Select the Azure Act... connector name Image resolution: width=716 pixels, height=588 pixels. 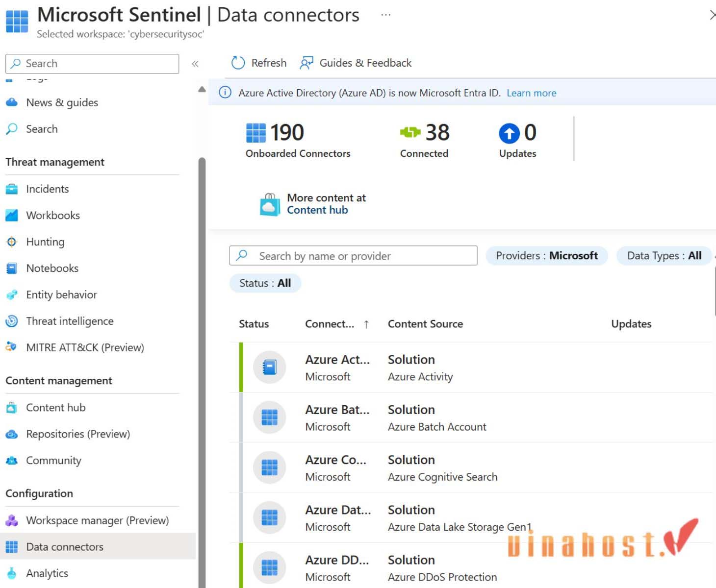click(x=337, y=360)
